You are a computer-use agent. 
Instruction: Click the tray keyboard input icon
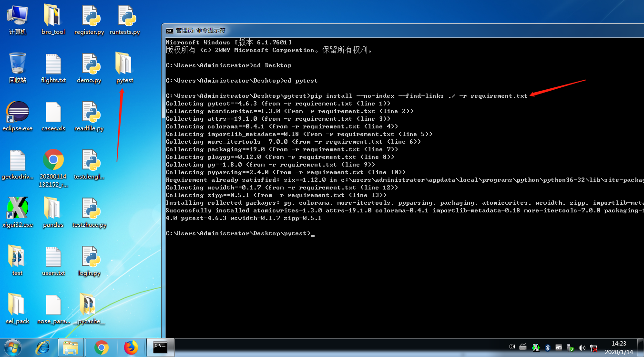[523, 347]
